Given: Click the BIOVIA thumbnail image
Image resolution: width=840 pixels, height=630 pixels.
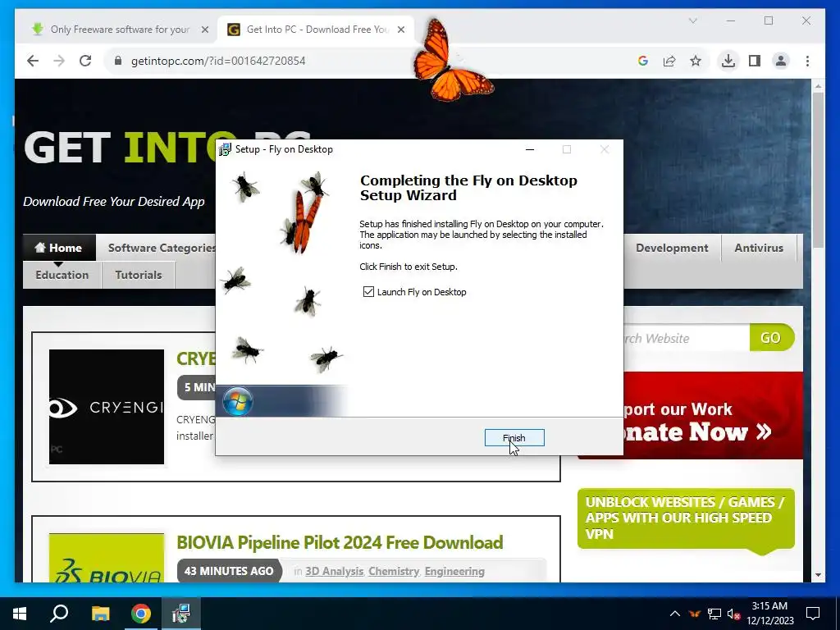Looking at the screenshot, I should click(x=107, y=557).
